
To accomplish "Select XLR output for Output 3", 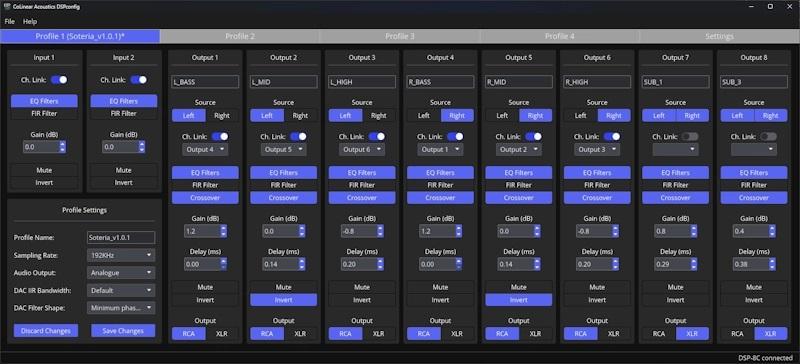I will [379, 334].
